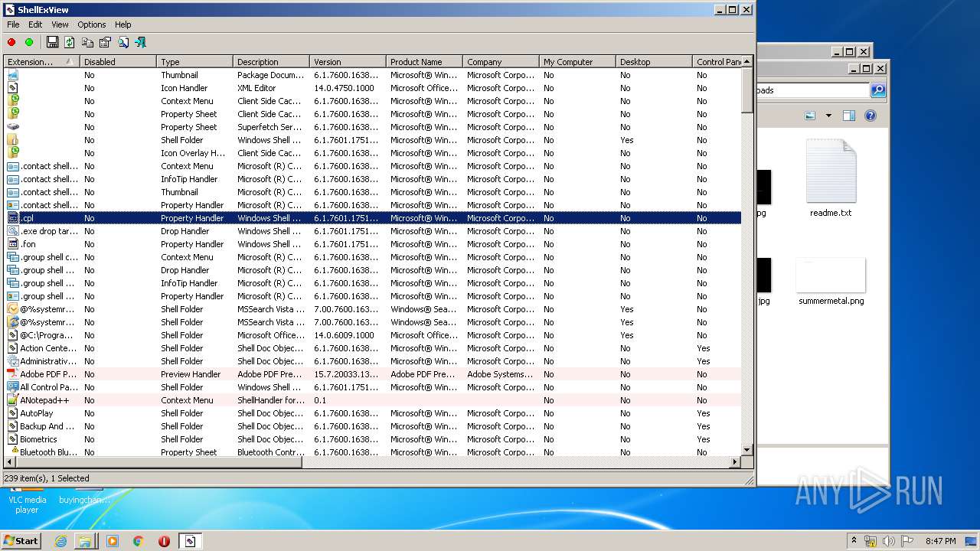Select the AutoPlay Shell Folder row
The height and width of the screenshot is (551, 980).
tap(373, 413)
